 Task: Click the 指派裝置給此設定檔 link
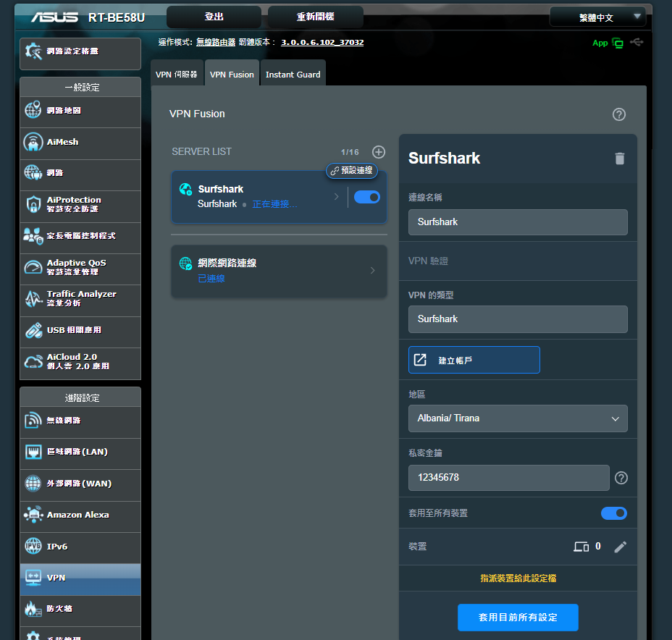(518, 578)
